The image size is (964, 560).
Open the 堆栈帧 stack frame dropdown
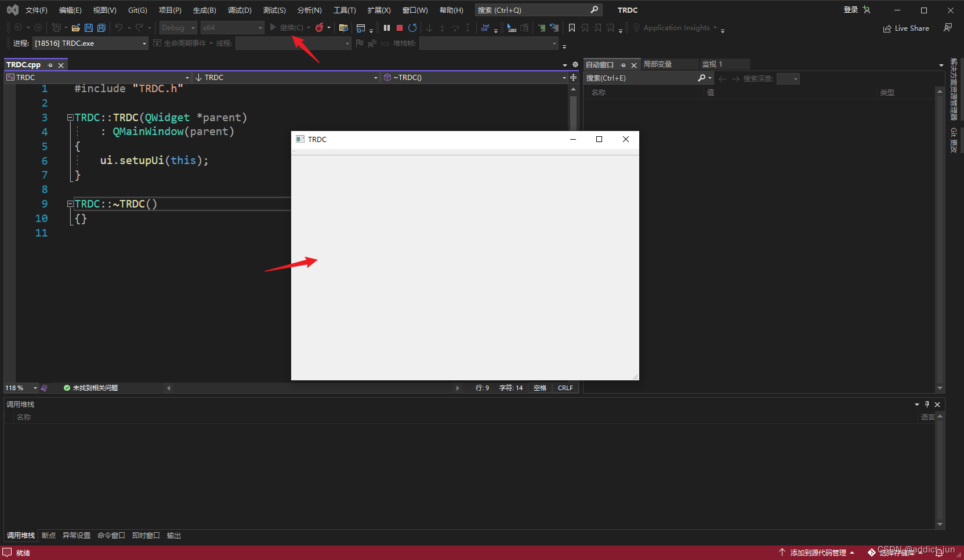488,43
